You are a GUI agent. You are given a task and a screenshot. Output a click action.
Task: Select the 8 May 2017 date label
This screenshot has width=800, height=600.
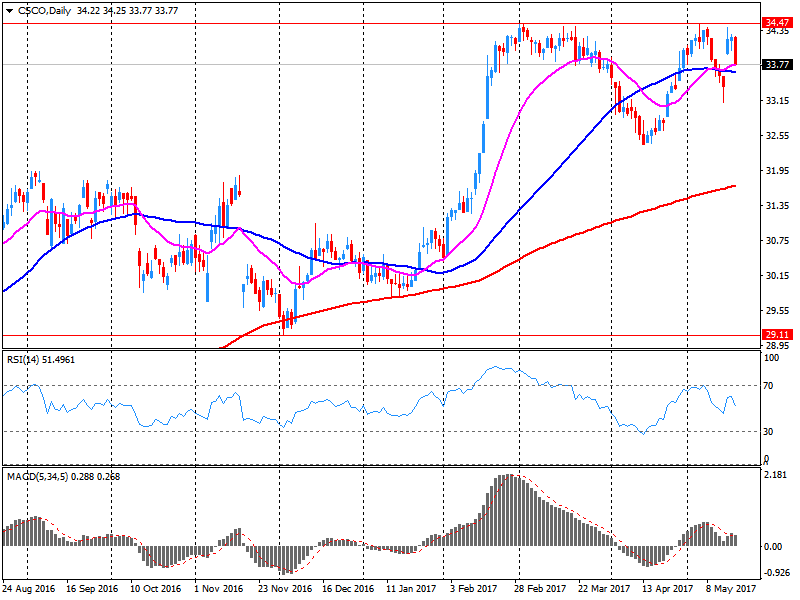[731, 589]
